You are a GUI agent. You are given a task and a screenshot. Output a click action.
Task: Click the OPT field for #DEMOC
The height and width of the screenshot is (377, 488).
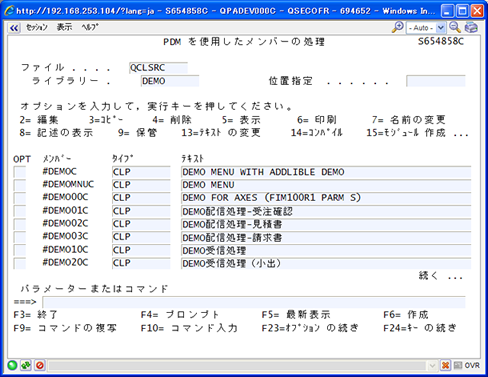pyautogui.click(x=19, y=172)
